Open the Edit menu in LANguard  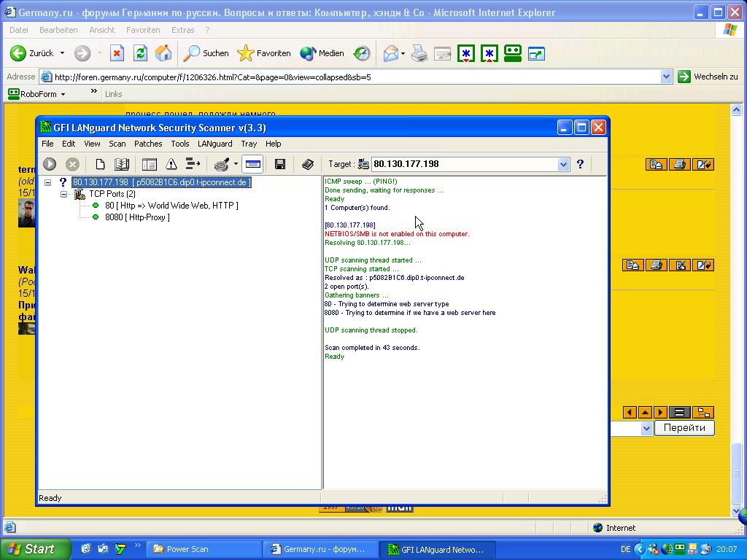(x=69, y=144)
